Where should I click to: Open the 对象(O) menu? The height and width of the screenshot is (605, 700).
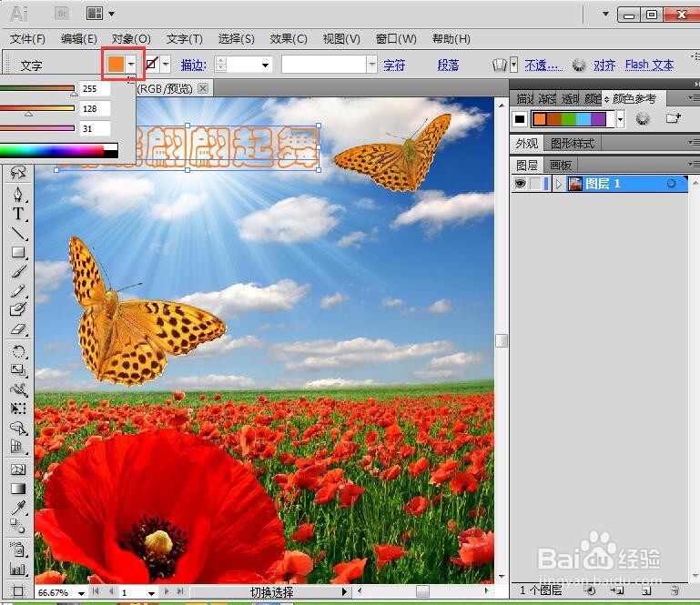point(131,39)
